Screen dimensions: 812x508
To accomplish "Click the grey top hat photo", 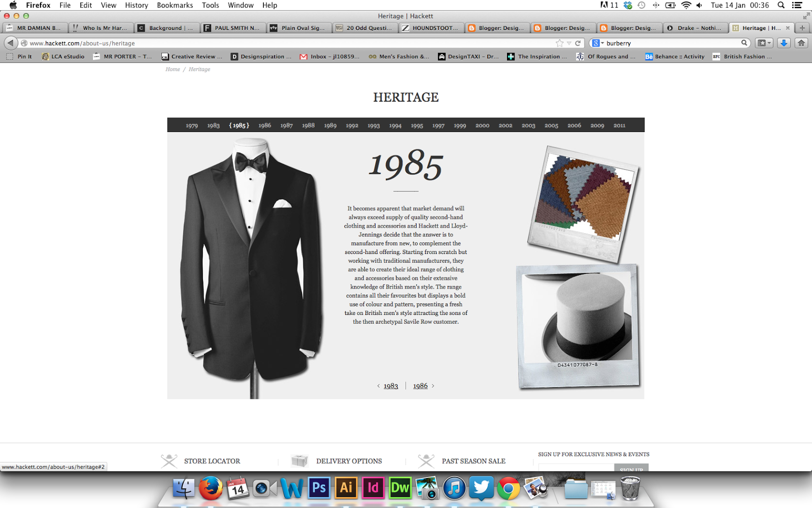I will (578, 326).
